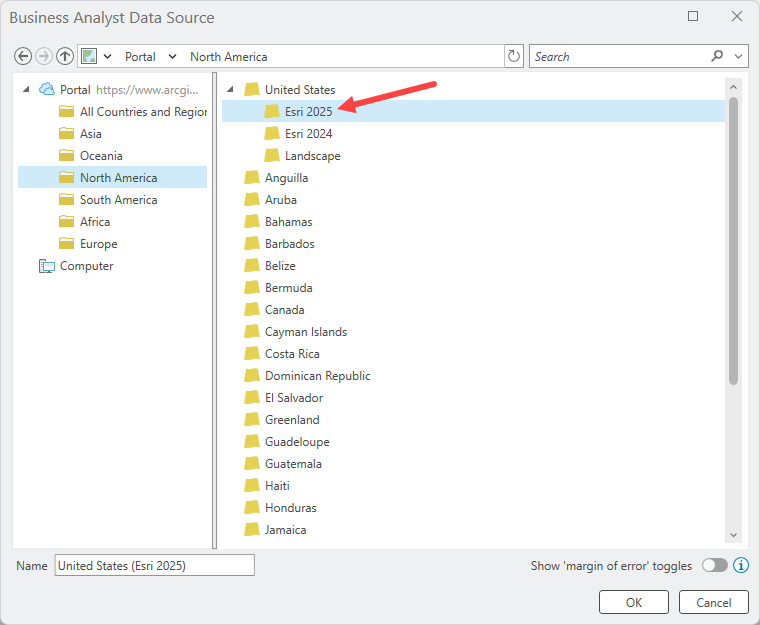The image size is (760, 625).
Task: Refresh the folder listing
Action: pyautogui.click(x=514, y=56)
